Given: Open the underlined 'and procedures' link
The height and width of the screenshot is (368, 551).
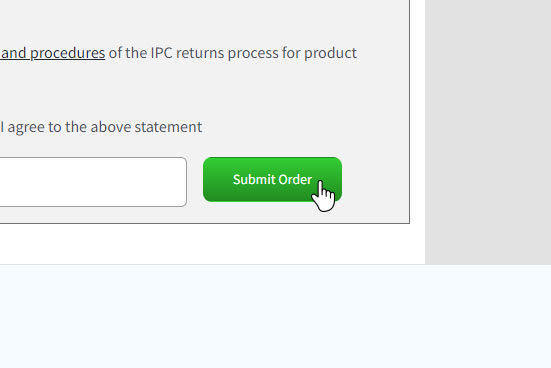Looking at the screenshot, I should 53,53.
